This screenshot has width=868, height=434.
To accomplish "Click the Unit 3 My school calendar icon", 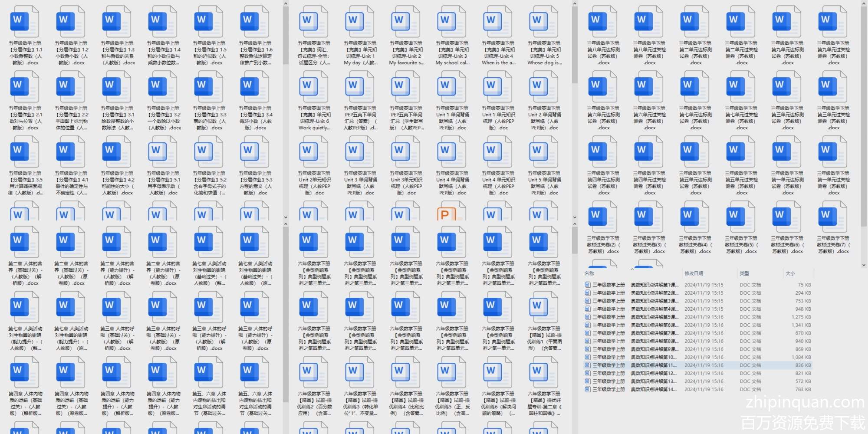I will click(452, 21).
